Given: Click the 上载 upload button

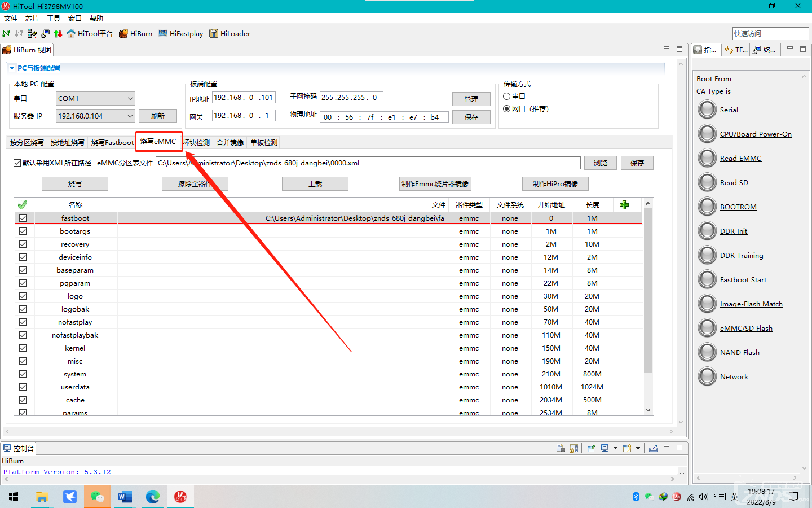Looking at the screenshot, I should [315, 183].
